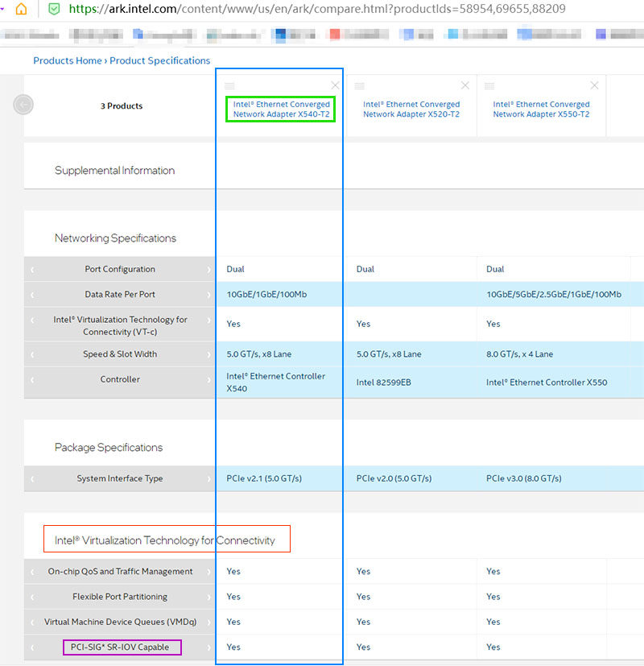The image size is (644, 666).
Task: Click the green security shield icon
Action: point(54,9)
